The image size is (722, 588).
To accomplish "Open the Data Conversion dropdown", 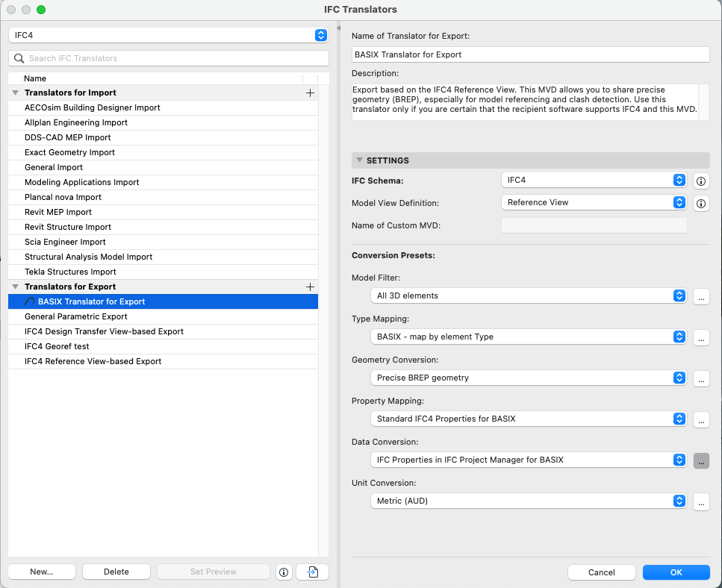I will [528, 460].
